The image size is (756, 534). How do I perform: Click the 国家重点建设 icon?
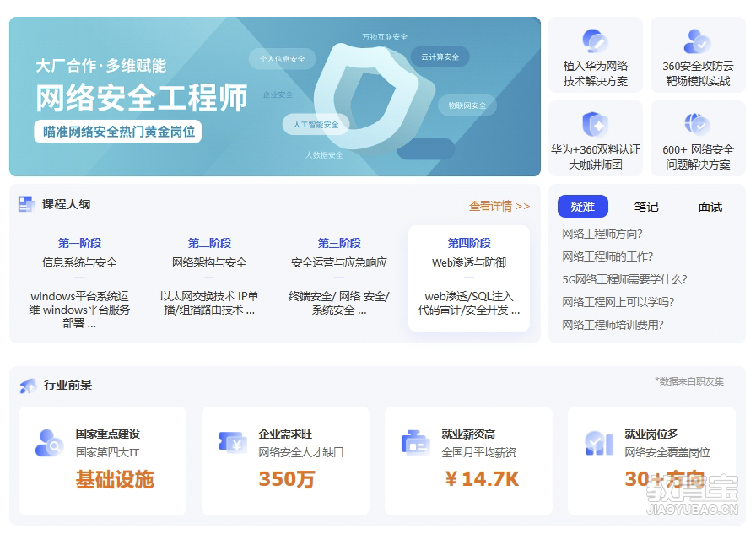(x=49, y=443)
